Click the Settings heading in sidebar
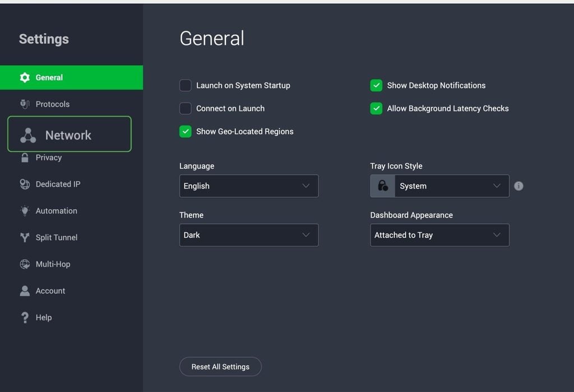The image size is (574, 392). point(44,39)
